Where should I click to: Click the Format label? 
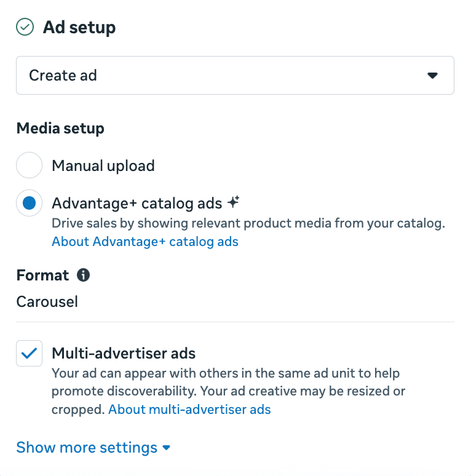42,276
